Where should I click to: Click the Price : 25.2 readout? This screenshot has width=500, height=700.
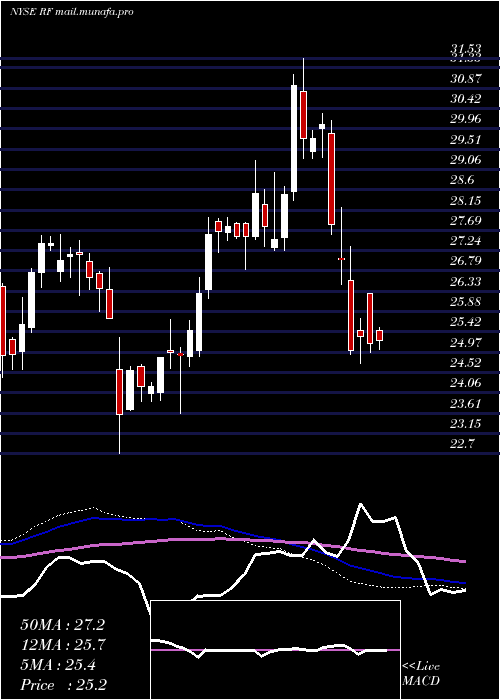click(x=63, y=685)
